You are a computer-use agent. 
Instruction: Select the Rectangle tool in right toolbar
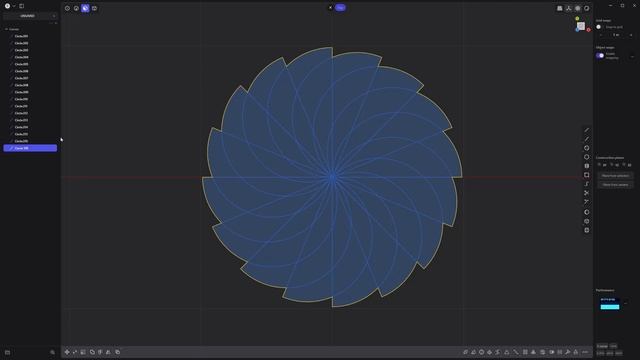tap(587, 175)
